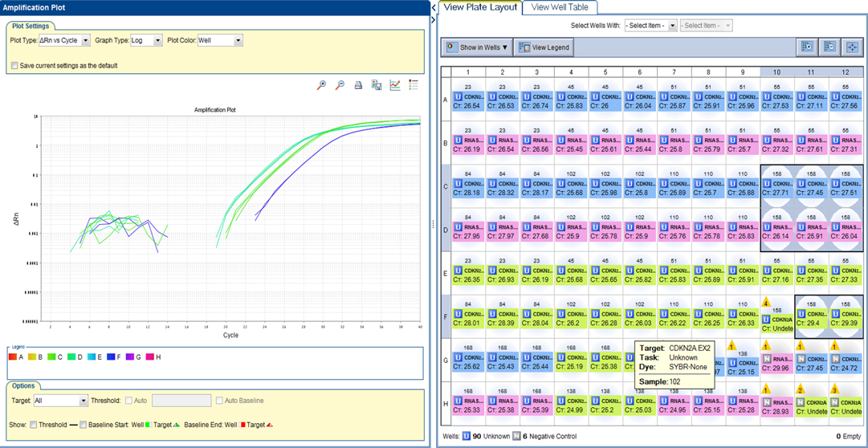The image size is (868, 448).
Task: Click the warning flag on well H12
Action: point(834,389)
